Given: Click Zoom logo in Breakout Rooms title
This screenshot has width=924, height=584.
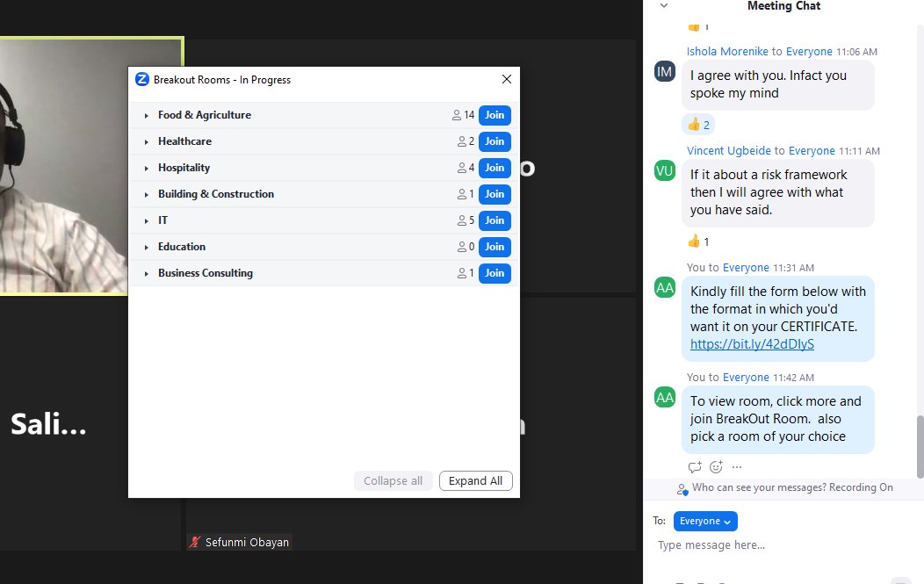Looking at the screenshot, I should pyautogui.click(x=142, y=79).
